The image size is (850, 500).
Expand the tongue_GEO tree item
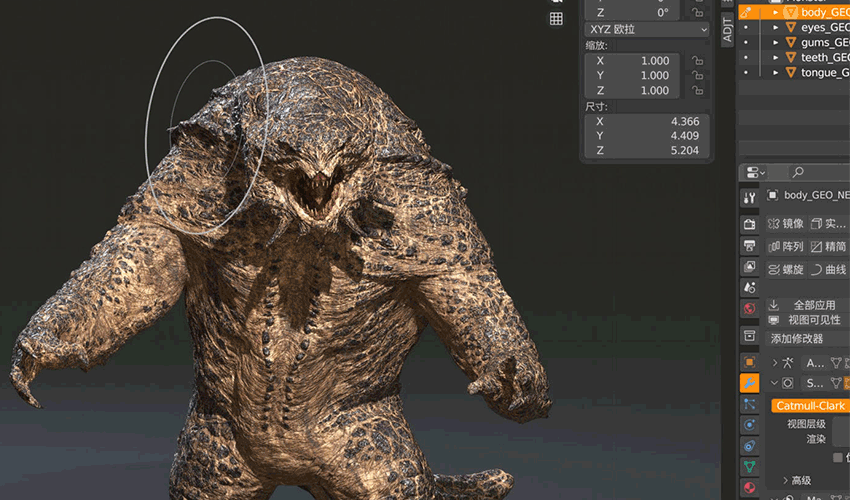pyautogui.click(x=776, y=72)
